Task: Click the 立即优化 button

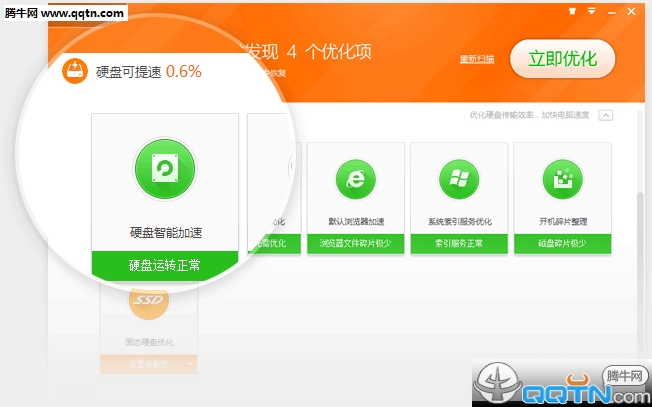Action: 563,59
